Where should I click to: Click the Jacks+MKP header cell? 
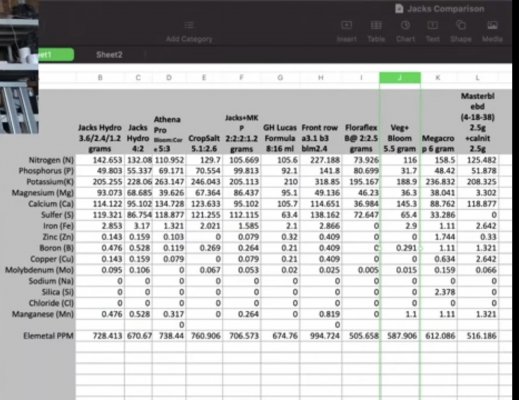pos(242,133)
